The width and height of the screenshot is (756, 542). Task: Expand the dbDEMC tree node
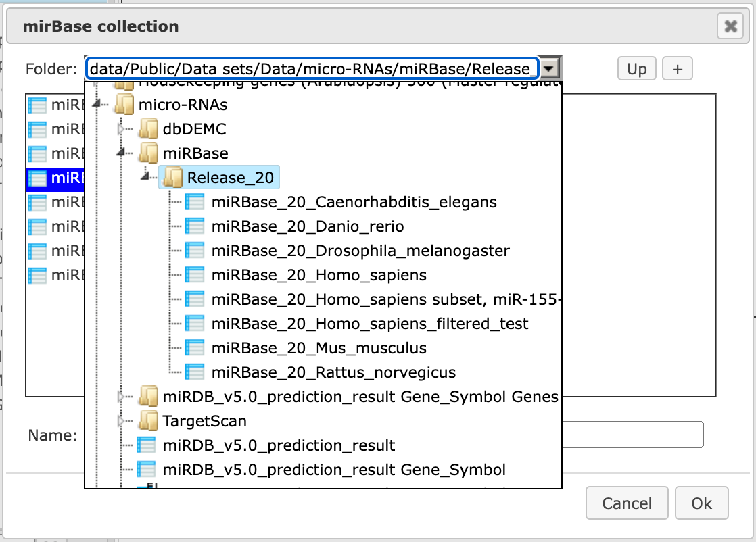tap(122, 128)
